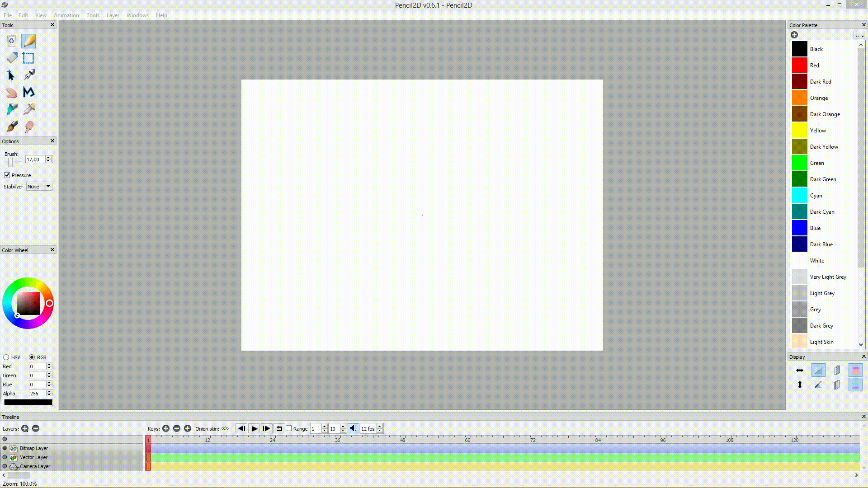Toggle Bitmap Layer visibility dot
Image resolution: width=868 pixels, height=488 pixels.
pos(5,448)
